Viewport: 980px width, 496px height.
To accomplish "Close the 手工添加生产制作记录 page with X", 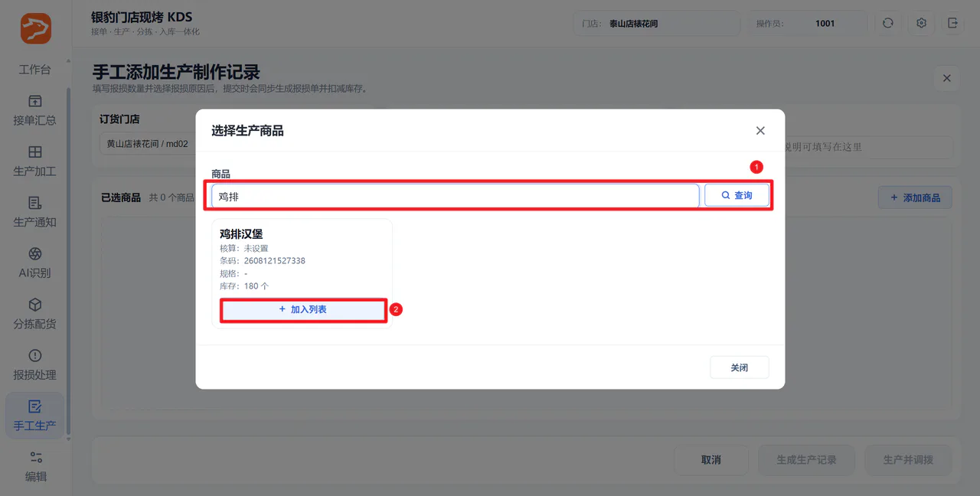I will [x=947, y=78].
